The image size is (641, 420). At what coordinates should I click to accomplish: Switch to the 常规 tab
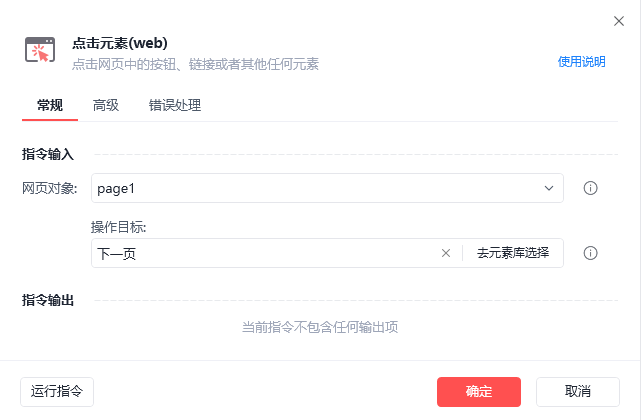pyautogui.click(x=50, y=105)
